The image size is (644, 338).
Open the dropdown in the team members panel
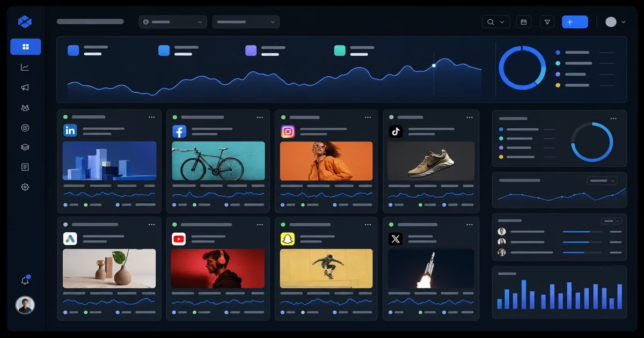[x=611, y=221]
